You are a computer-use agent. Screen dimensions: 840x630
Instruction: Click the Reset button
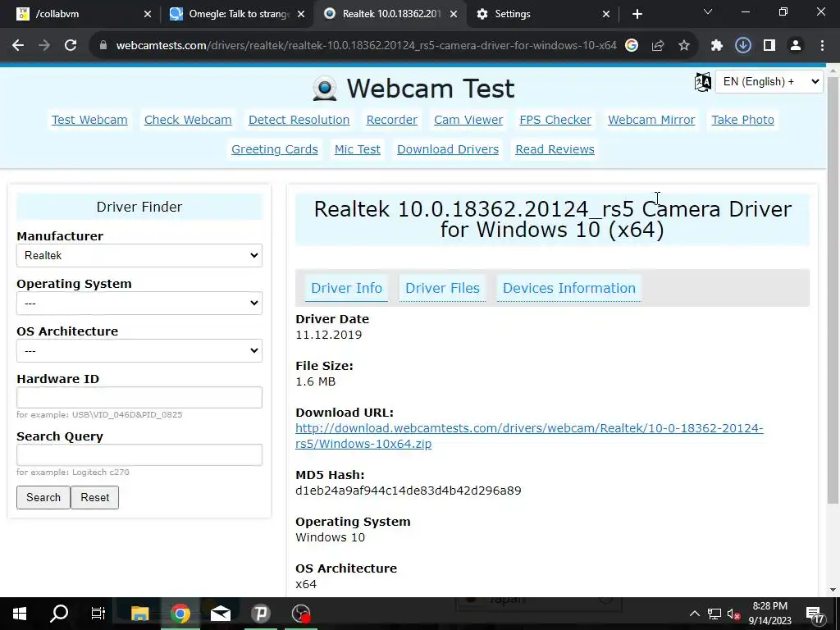click(95, 497)
